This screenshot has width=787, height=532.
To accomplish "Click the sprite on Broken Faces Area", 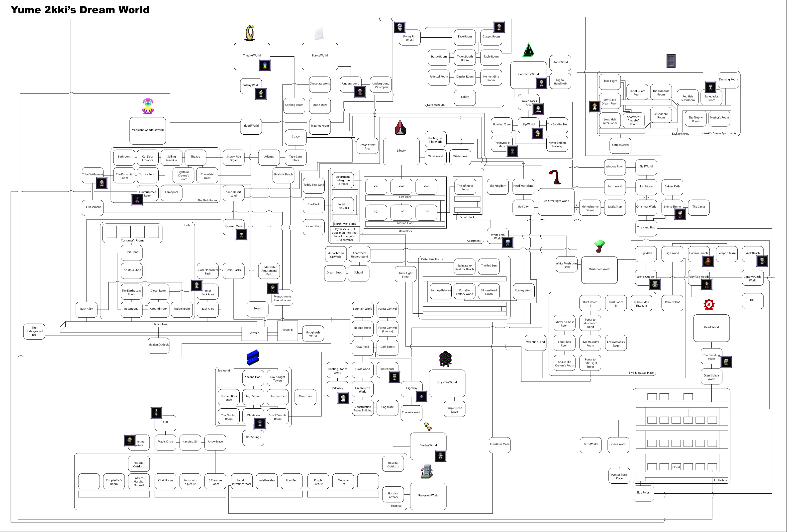I will pyautogui.click(x=538, y=109).
